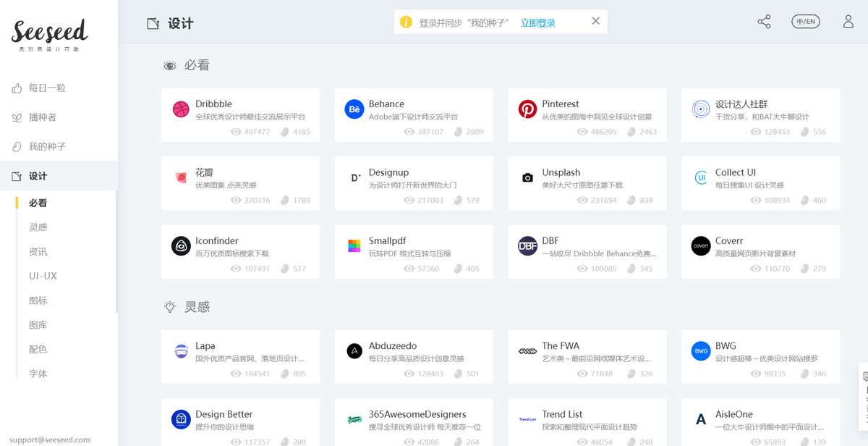Jump to the 字体 subsection

click(x=38, y=374)
